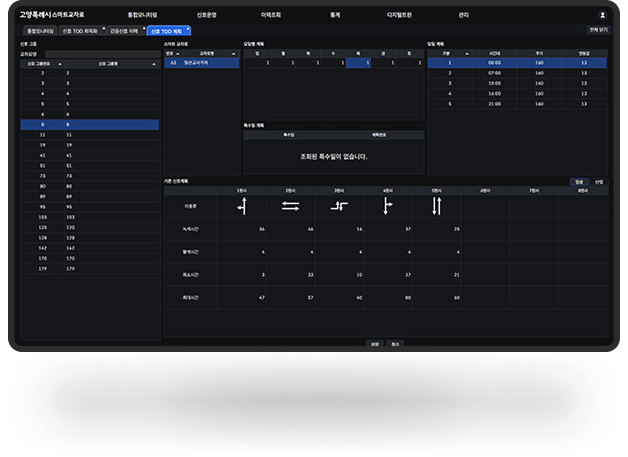Select phase 4 downward arrow icon
Viewport: 628px width, 457px height.
(388, 205)
